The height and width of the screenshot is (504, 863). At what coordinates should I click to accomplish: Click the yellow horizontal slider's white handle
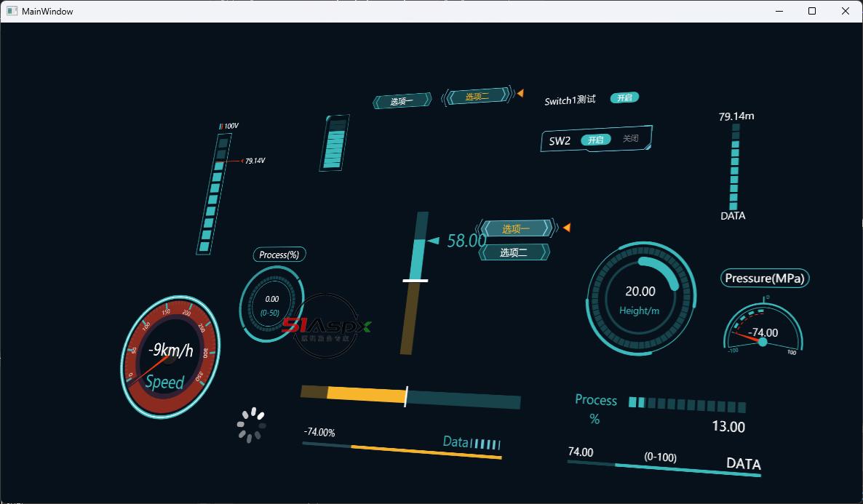click(x=406, y=396)
